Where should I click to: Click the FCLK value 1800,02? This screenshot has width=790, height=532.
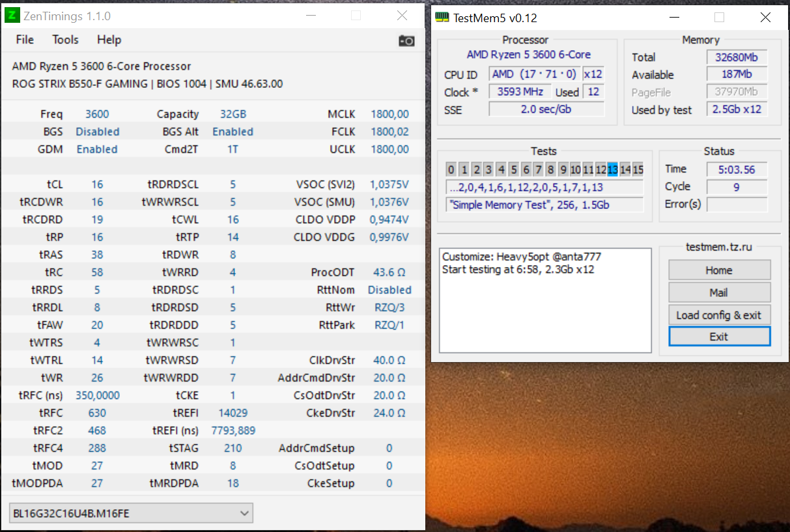click(x=389, y=132)
